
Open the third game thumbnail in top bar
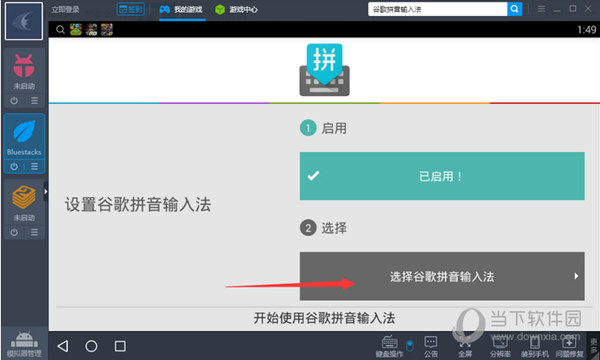coord(107,29)
